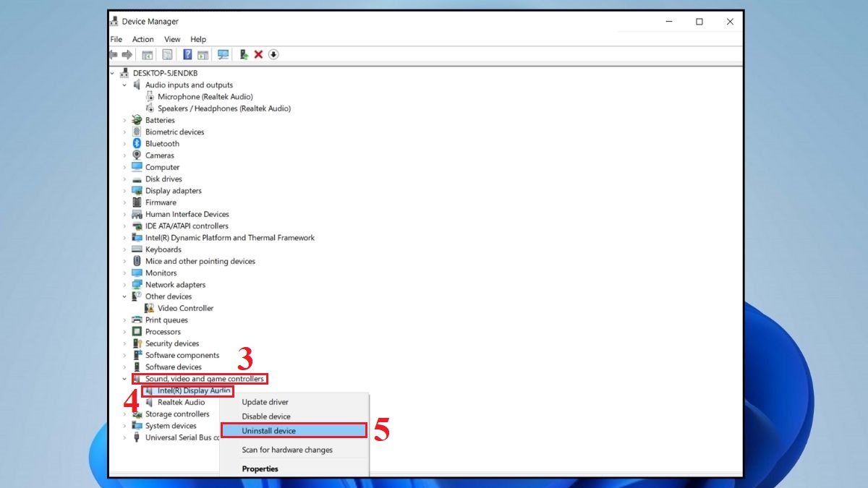Collapse Sound, video and game controllers node

point(124,379)
